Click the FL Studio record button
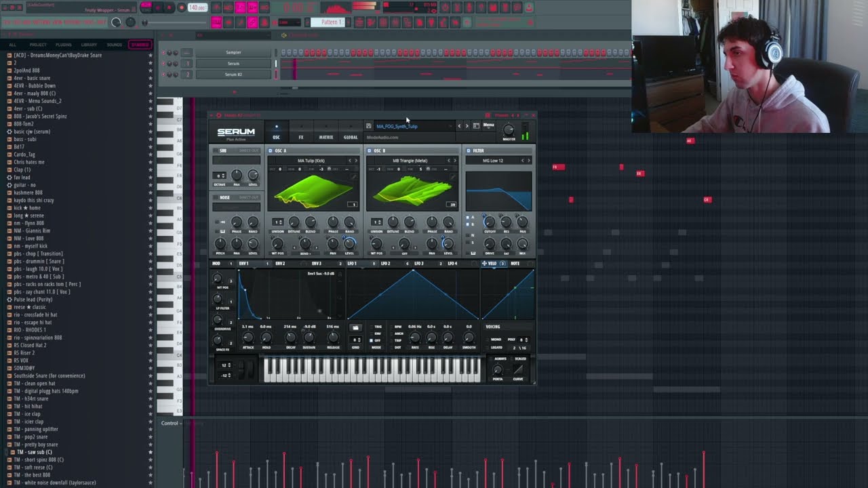The height and width of the screenshot is (488, 868). [x=181, y=7]
